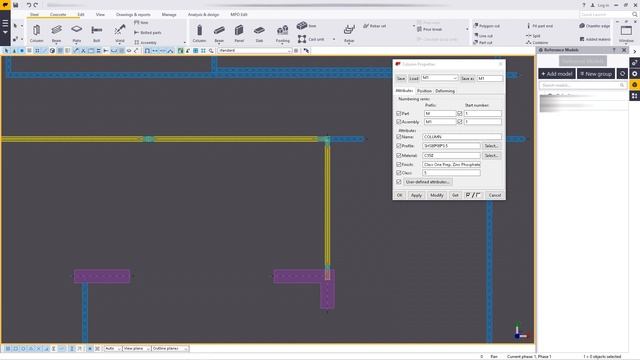This screenshot has height=360, width=640.
Task: Switch to the Position tab
Action: [424, 91]
